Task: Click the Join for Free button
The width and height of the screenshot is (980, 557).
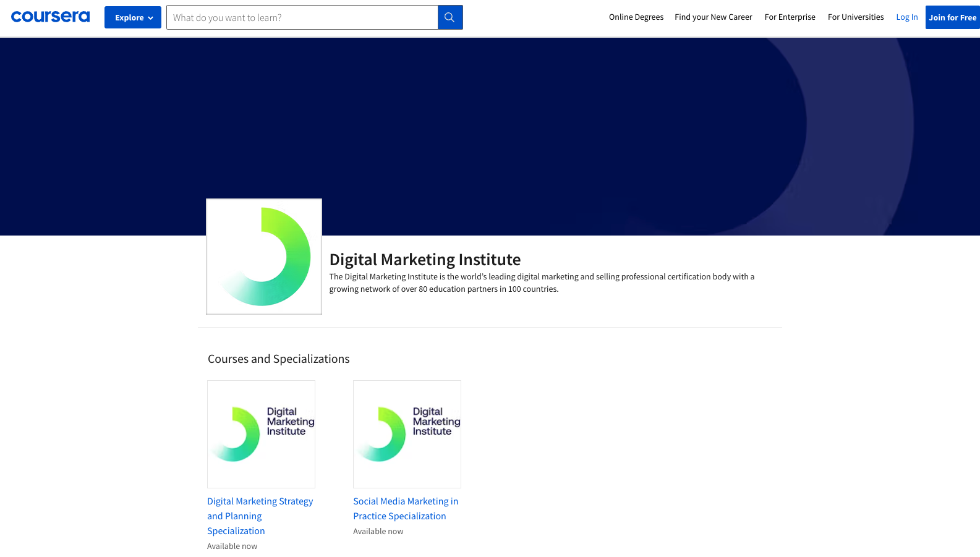Action: pyautogui.click(x=953, y=17)
